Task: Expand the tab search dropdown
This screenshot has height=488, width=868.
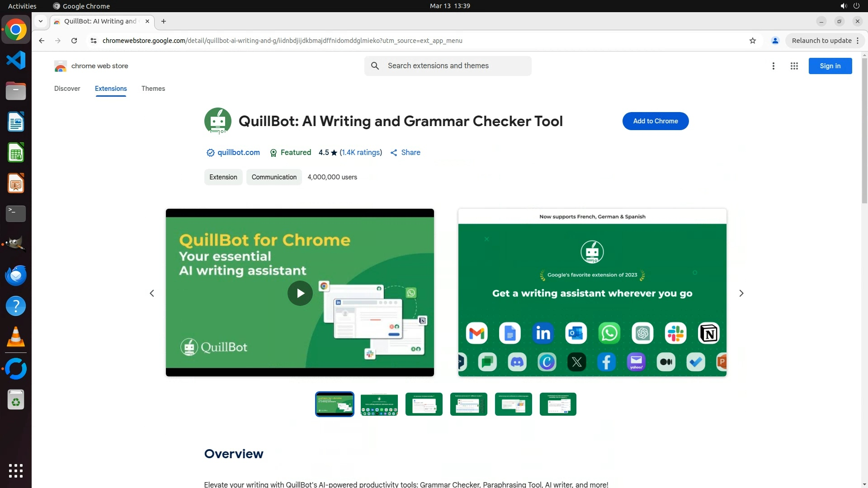Action: point(41,21)
